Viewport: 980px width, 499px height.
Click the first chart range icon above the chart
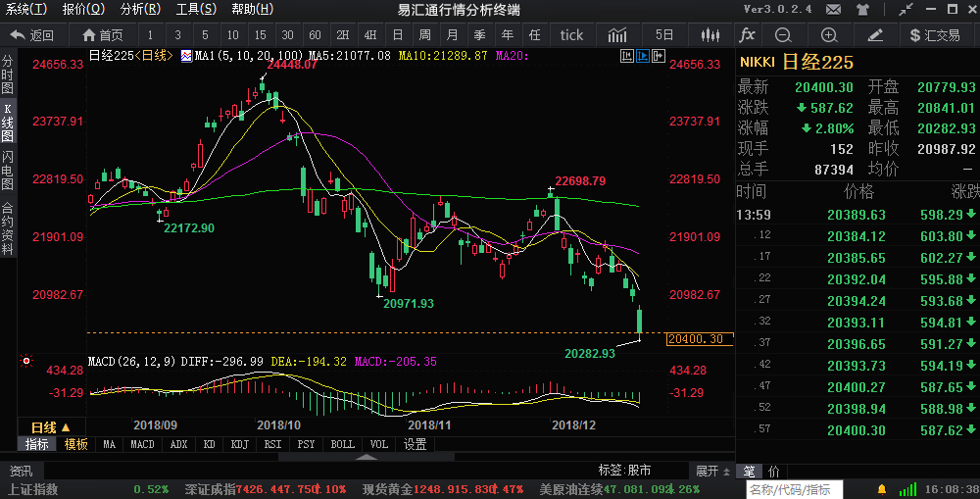[627, 56]
